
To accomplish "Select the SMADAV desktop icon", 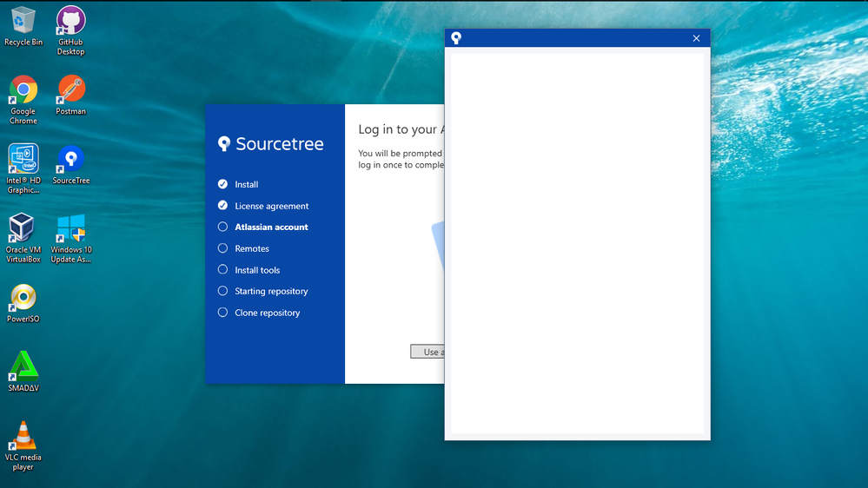I will [x=23, y=372].
